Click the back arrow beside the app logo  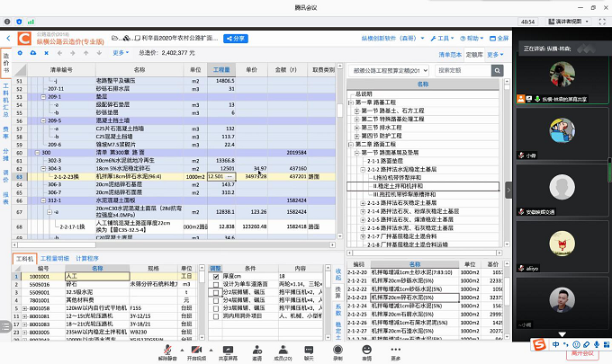(8, 38)
